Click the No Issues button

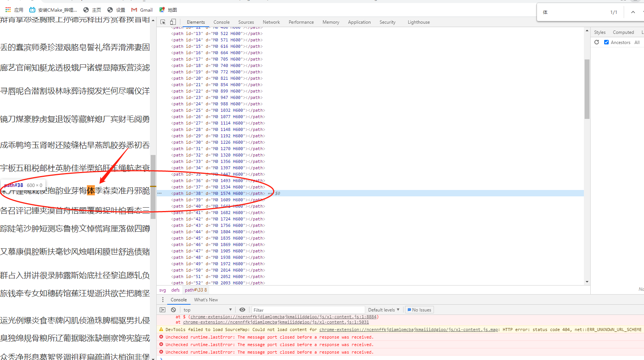pyautogui.click(x=419, y=310)
